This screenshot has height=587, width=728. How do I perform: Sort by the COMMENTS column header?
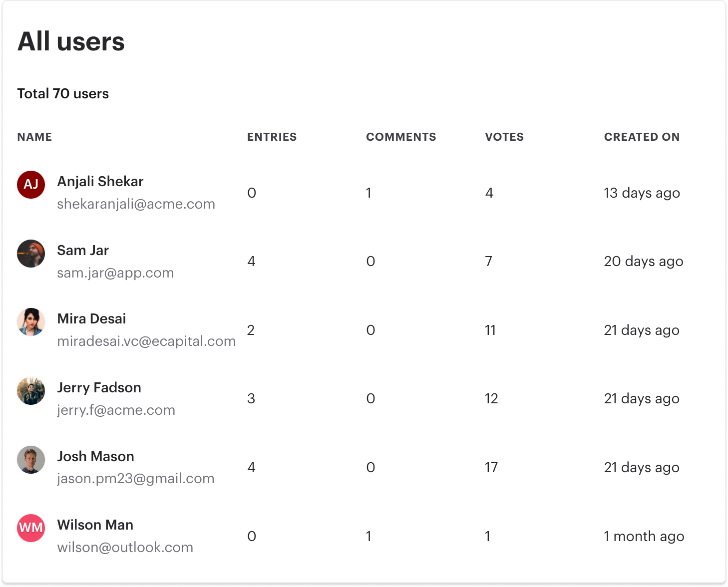click(x=401, y=137)
